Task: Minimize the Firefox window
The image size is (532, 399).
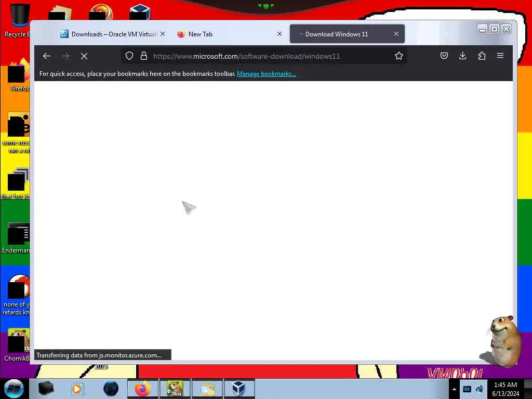Action: [x=482, y=30]
